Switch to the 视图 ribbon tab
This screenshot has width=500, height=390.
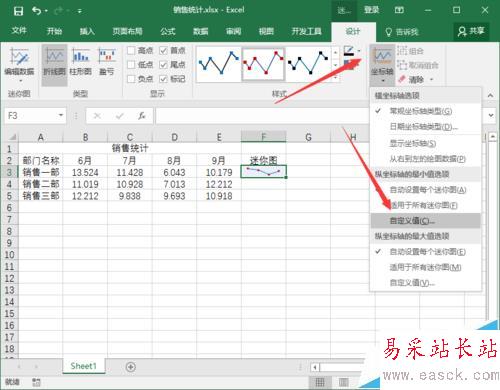pyautogui.click(x=266, y=31)
